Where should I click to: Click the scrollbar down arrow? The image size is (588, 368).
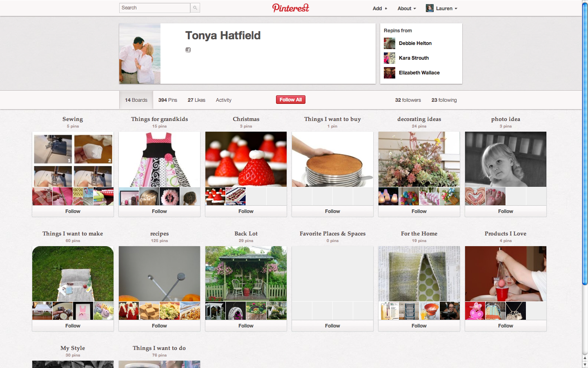(x=585, y=364)
